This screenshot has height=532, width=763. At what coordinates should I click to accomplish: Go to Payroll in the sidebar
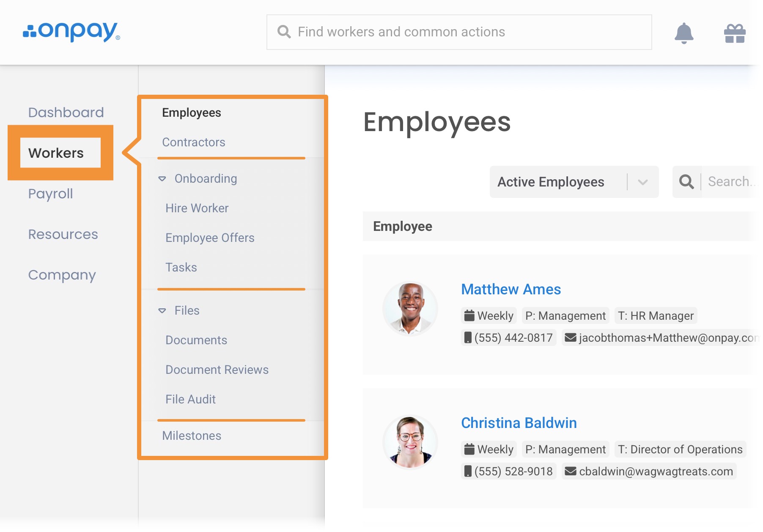pos(50,194)
